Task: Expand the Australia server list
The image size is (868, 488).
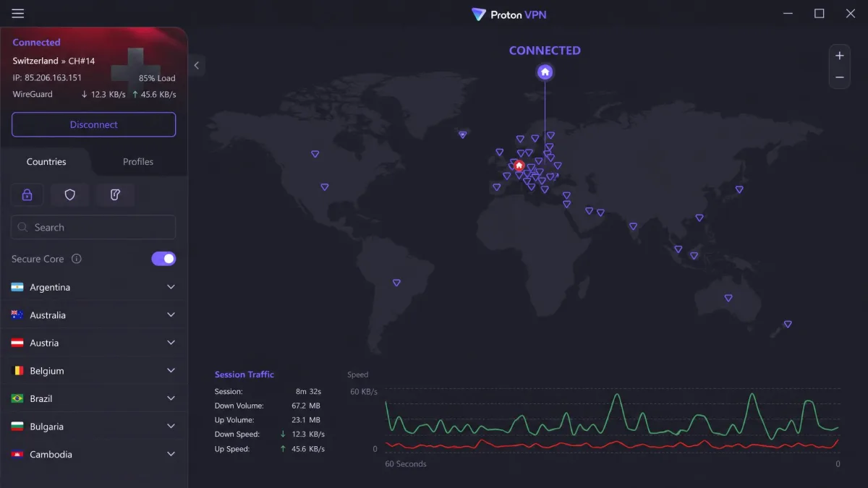Action: (171, 314)
